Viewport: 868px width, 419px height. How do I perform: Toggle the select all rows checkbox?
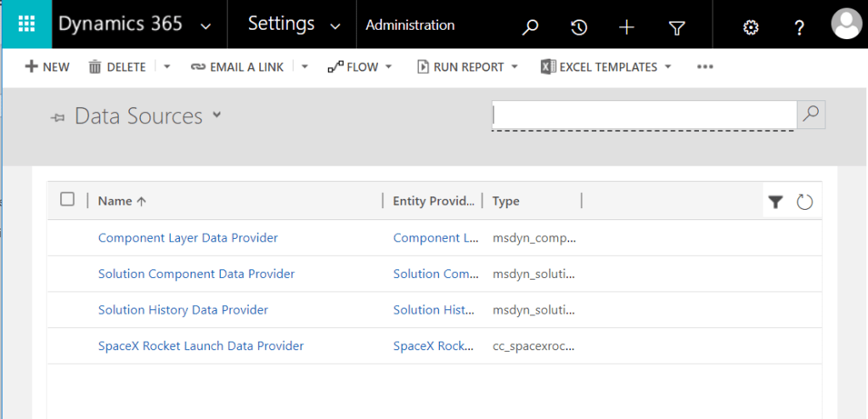pyautogui.click(x=68, y=200)
